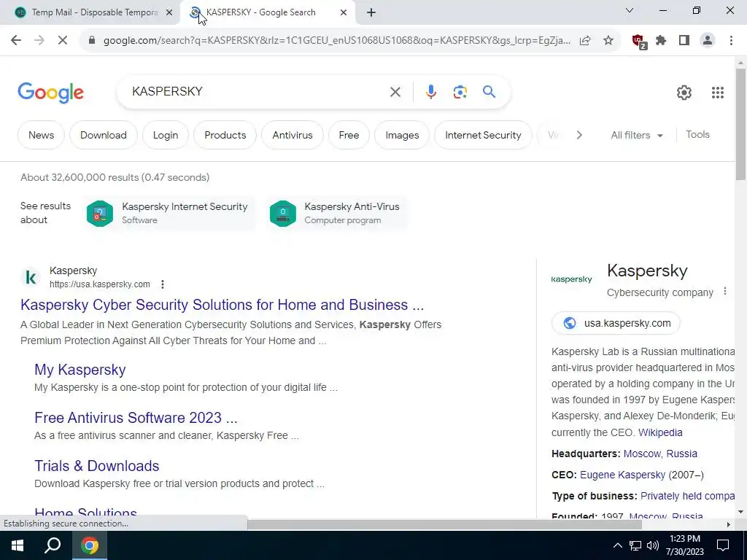
Task: Stop loading the page
Action: click(63, 41)
